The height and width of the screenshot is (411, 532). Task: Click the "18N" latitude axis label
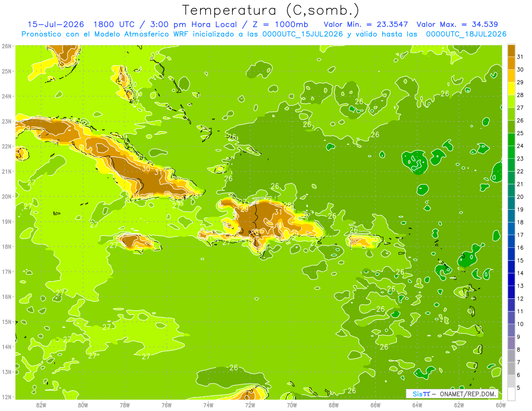click(x=6, y=247)
